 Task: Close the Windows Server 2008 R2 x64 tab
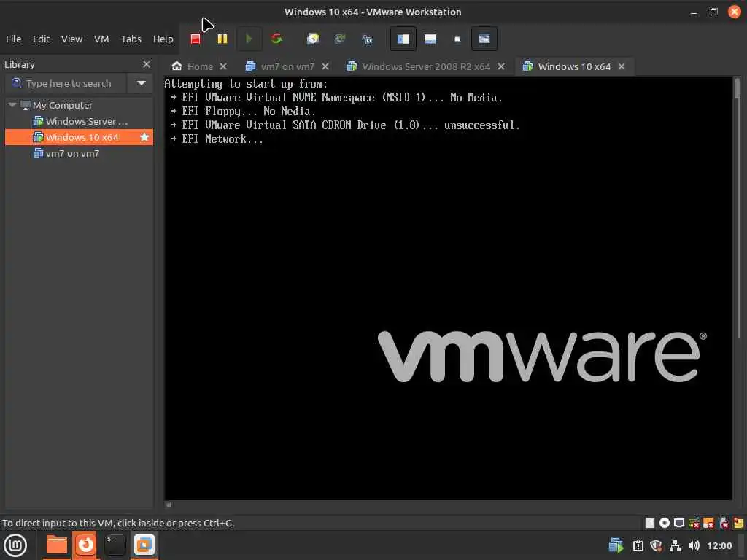coord(501,66)
